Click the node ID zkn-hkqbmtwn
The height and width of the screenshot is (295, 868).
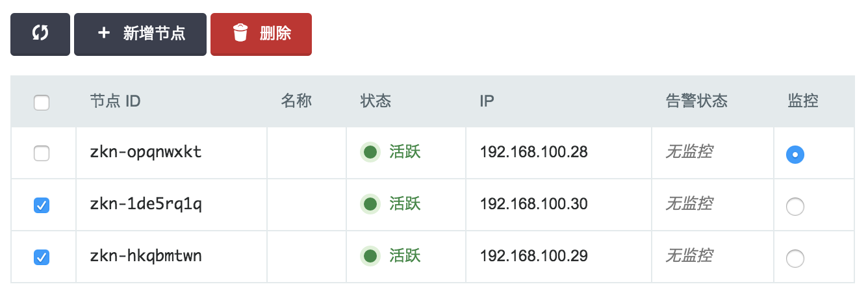(x=146, y=257)
